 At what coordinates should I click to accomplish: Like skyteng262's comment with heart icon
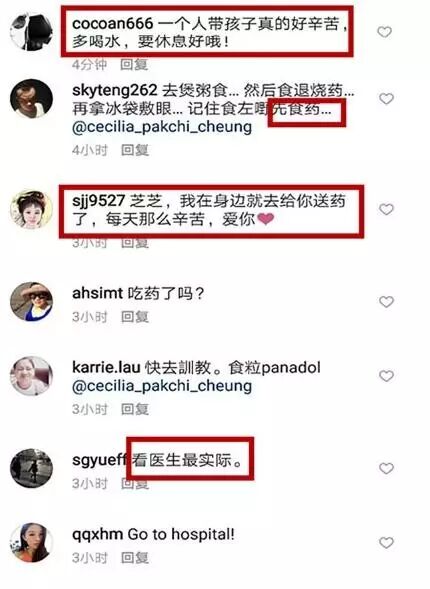tap(386, 99)
